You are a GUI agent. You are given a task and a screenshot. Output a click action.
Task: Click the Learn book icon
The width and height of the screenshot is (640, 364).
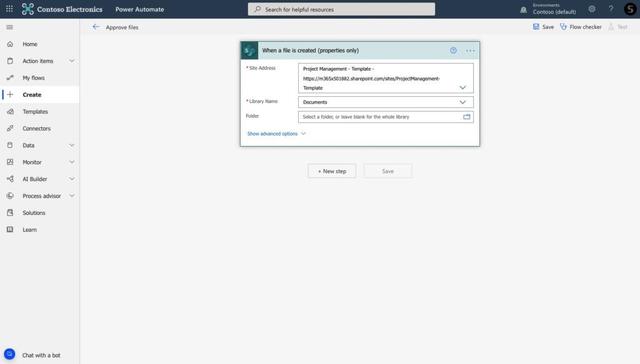(10, 230)
